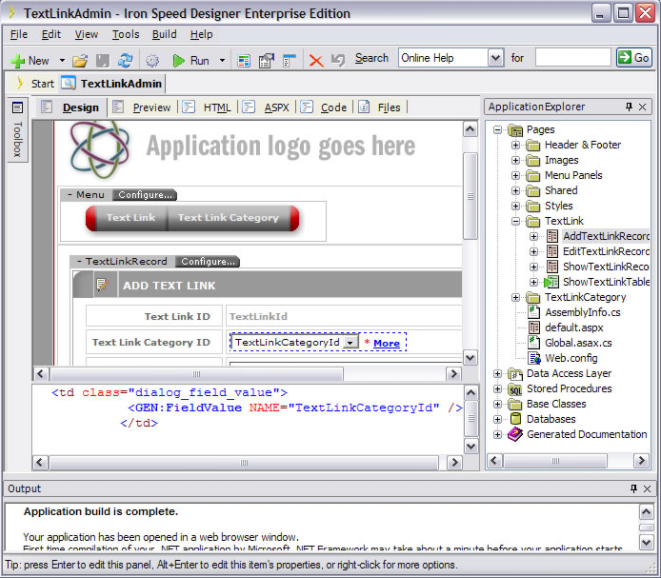Collapse the Pages tree node
Image resolution: width=661 pixels, height=578 pixels.
click(x=497, y=129)
